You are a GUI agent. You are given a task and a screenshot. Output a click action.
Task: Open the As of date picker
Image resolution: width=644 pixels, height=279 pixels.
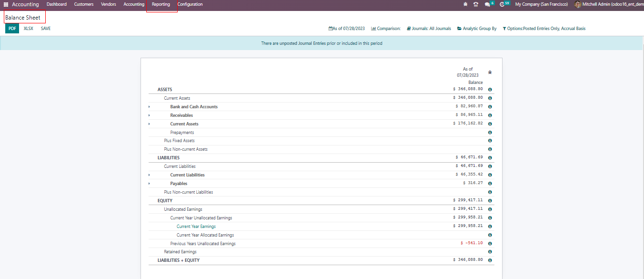pyautogui.click(x=347, y=29)
